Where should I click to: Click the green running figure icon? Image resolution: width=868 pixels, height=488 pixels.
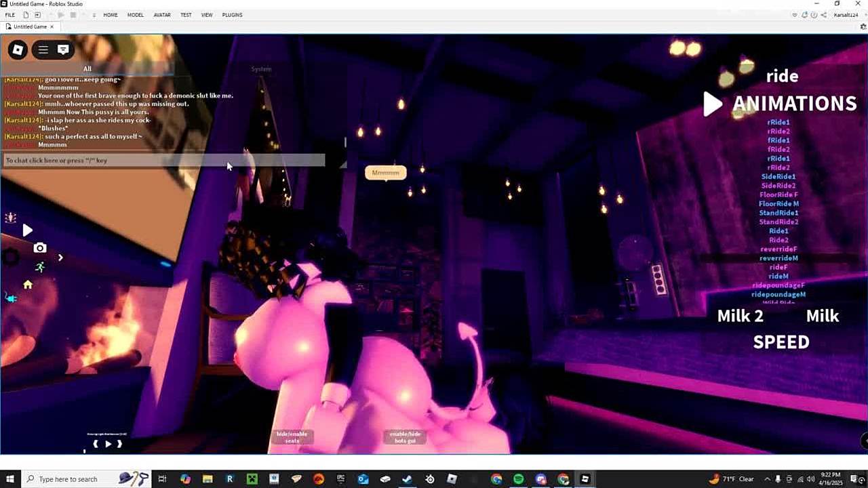(x=40, y=267)
